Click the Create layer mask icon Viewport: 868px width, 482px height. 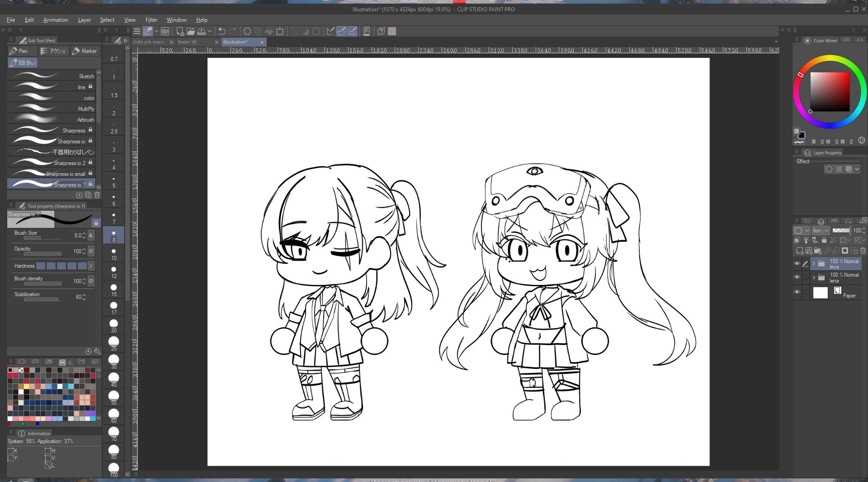[844, 250]
